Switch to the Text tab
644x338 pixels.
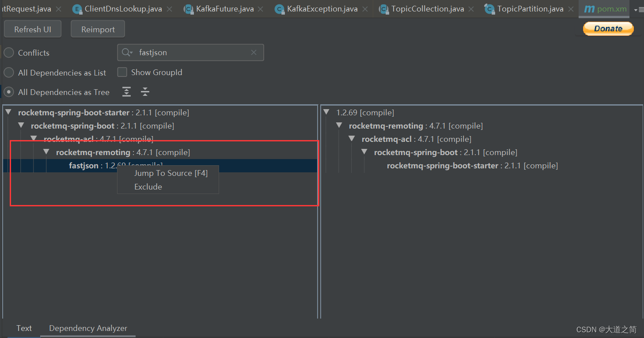click(24, 328)
